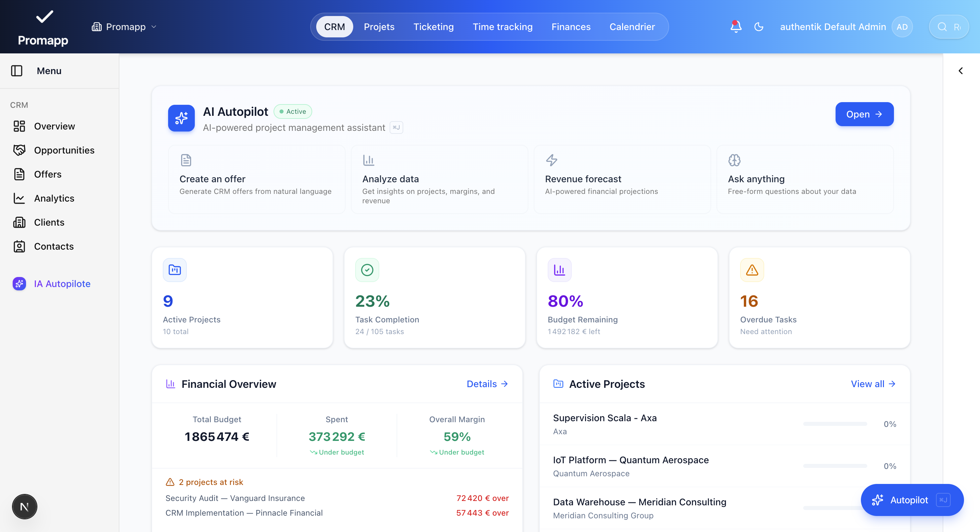
Task: Toggle the Menu sidebar panel icon
Action: pyautogui.click(x=17, y=71)
